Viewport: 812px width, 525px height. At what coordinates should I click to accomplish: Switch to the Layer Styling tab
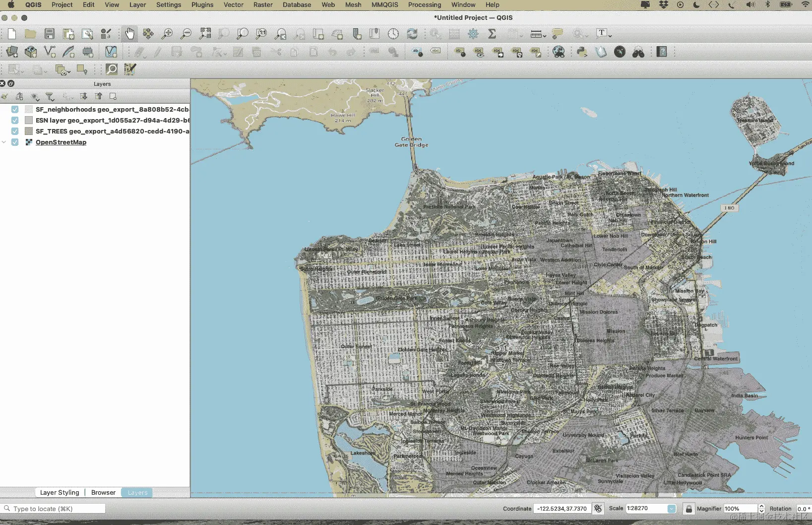(60, 493)
